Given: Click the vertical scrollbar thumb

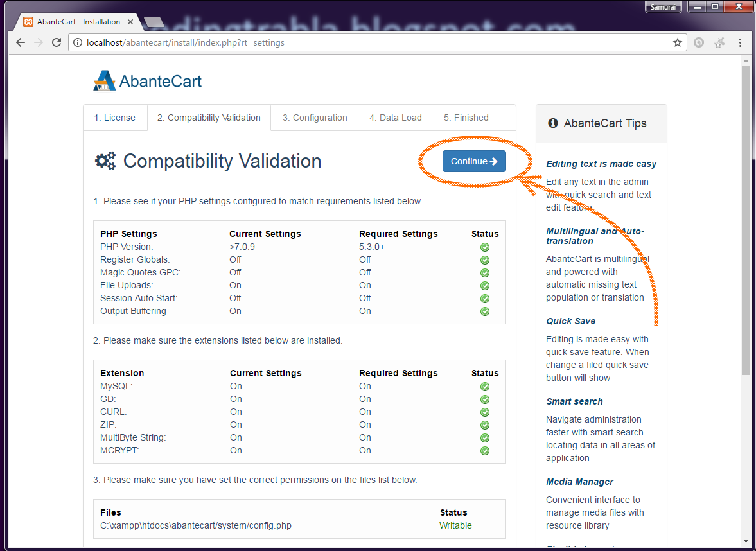Looking at the screenshot, I should [746, 220].
